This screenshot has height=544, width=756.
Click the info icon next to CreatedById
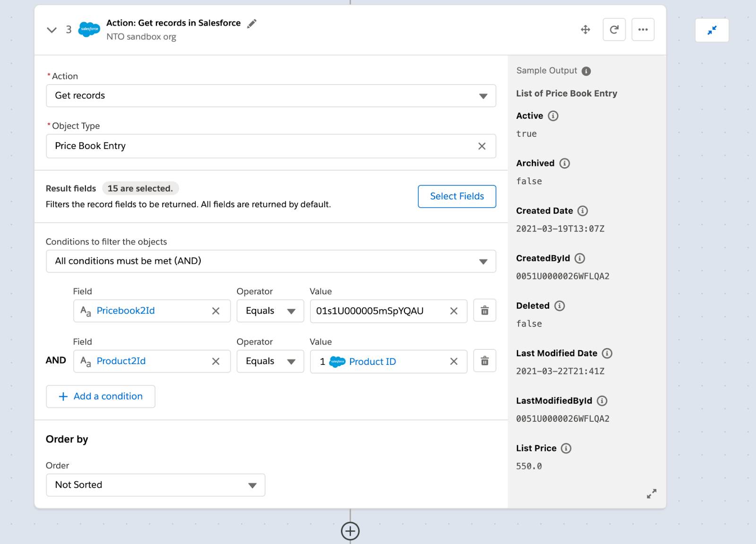[580, 259]
